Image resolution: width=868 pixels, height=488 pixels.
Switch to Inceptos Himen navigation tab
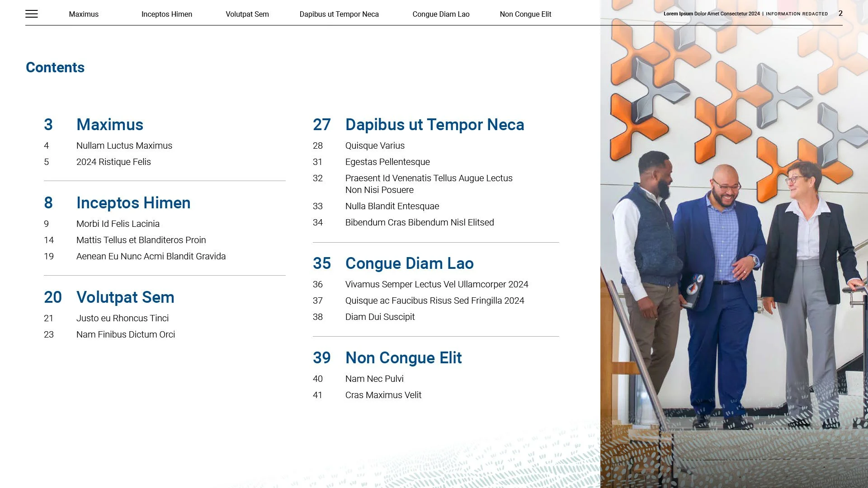point(166,14)
